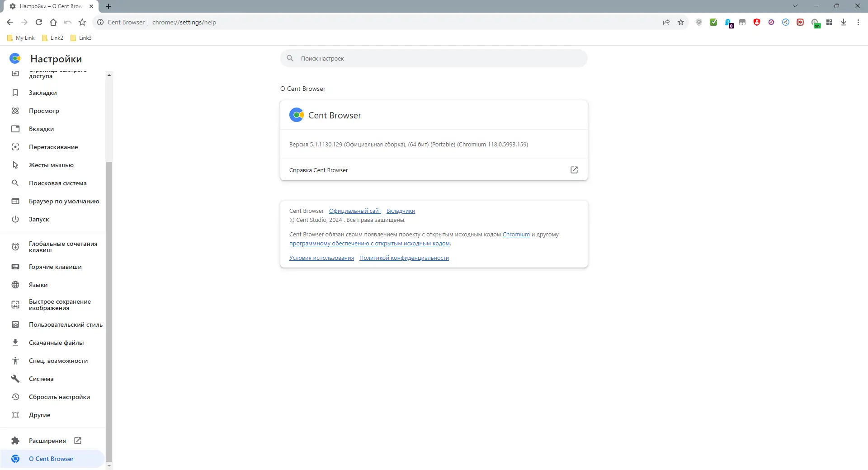
Task: Open the blue ghost extension with 0 badge
Action: (729, 23)
